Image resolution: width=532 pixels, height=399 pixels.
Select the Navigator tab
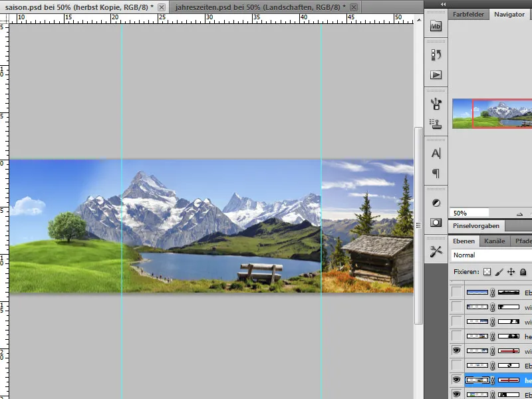pyautogui.click(x=509, y=15)
